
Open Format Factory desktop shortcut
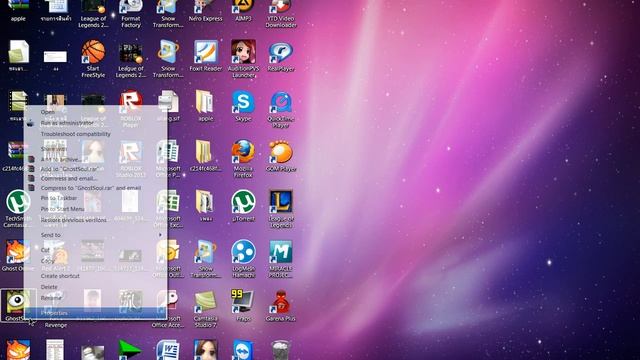(x=131, y=14)
